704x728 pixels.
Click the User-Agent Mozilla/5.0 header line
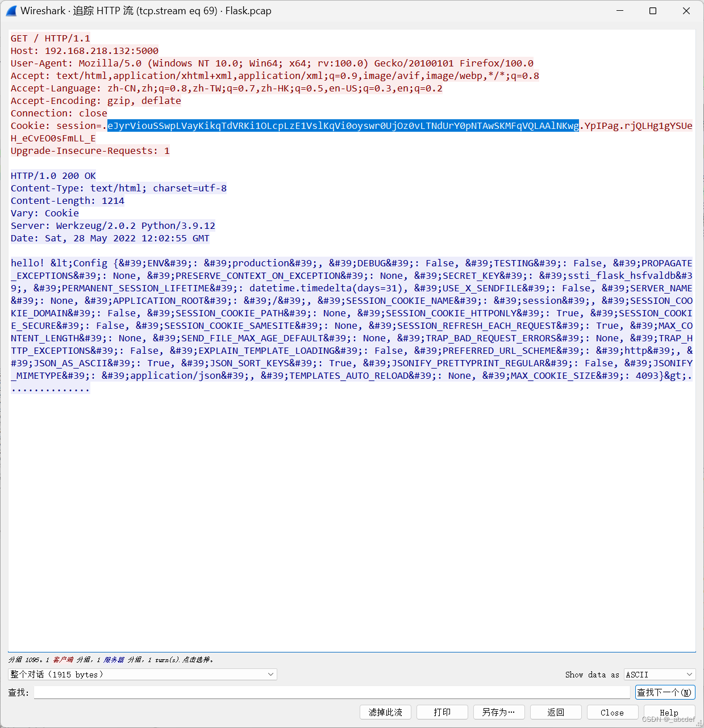pyautogui.click(x=272, y=63)
